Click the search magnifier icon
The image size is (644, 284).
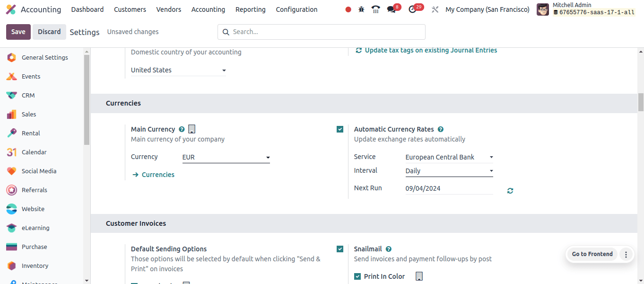click(x=226, y=32)
